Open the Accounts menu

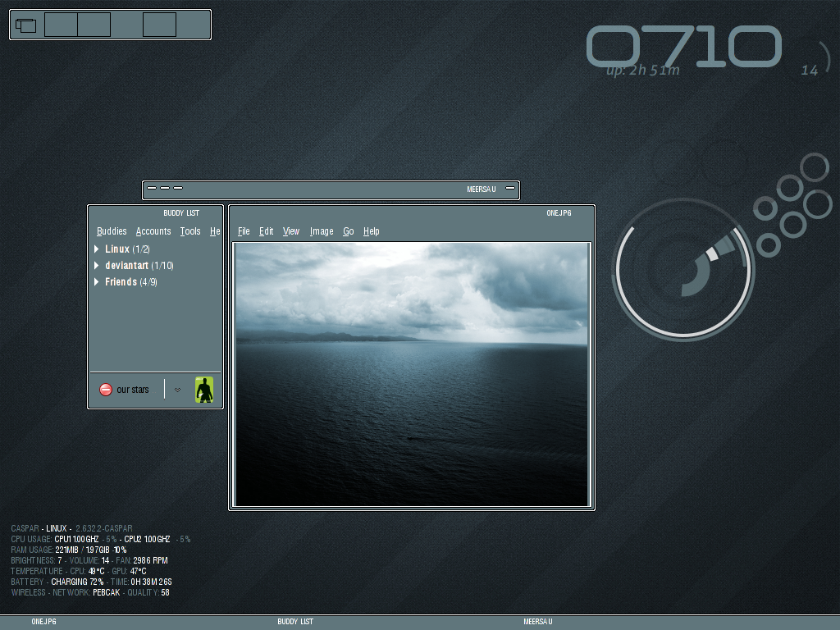coord(153,231)
